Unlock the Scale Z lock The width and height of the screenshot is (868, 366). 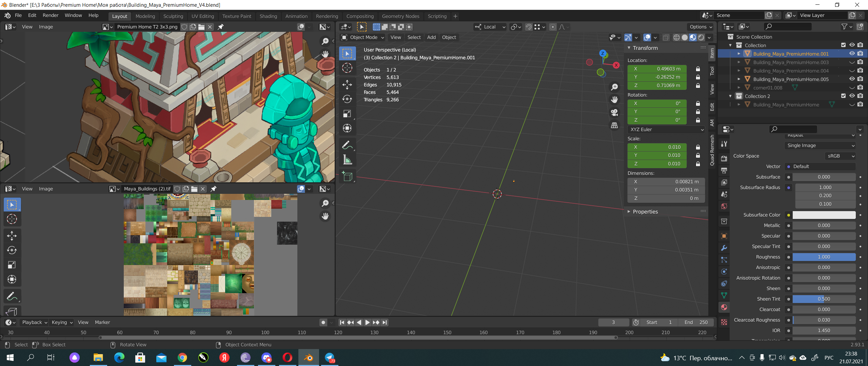click(x=698, y=164)
